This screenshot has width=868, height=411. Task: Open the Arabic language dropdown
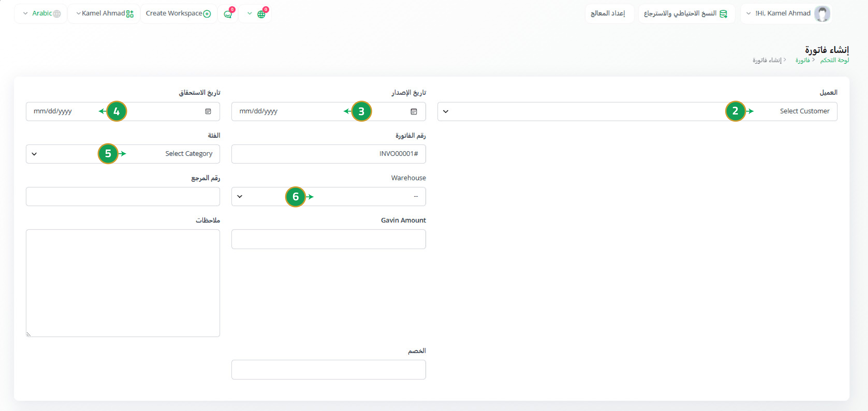[41, 14]
